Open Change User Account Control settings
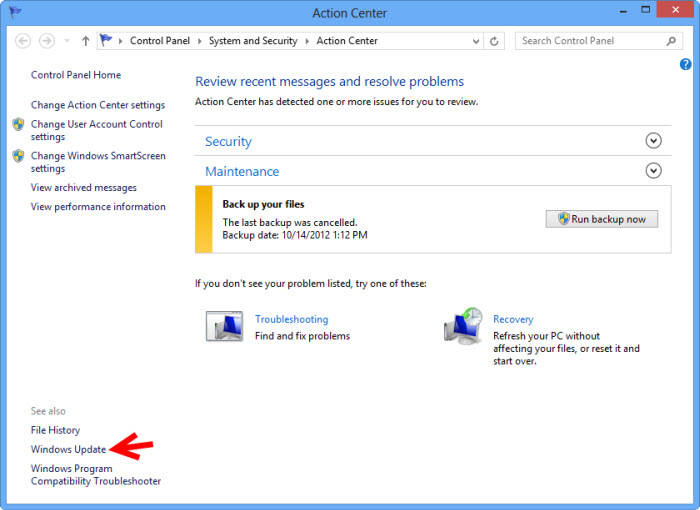The height and width of the screenshot is (510, 700). point(97,130)
